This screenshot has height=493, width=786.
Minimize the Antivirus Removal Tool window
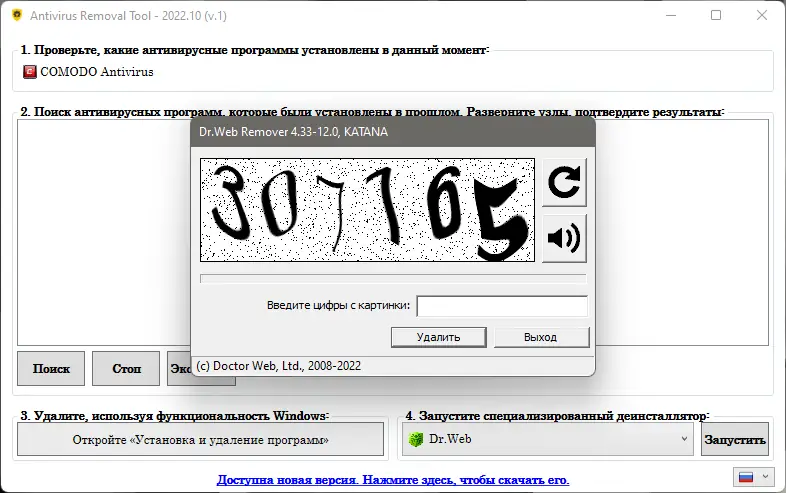pyautogui.click(x=671, y=16)
